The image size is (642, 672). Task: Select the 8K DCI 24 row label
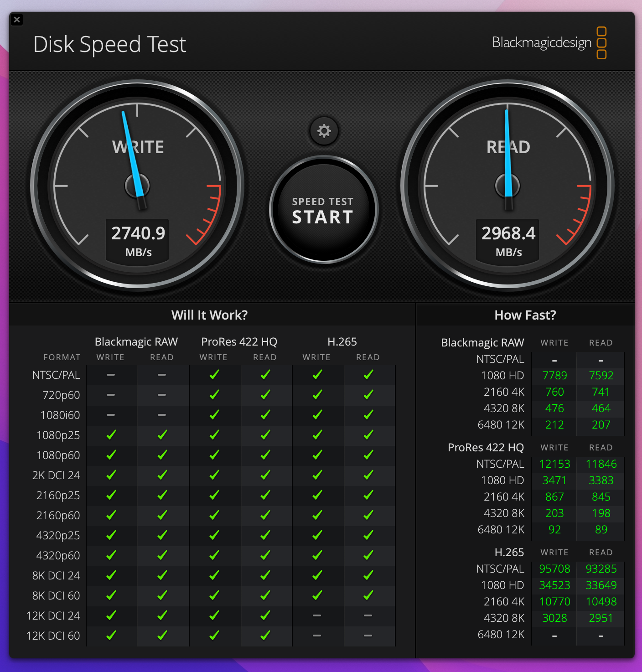(x=56, y=575)
